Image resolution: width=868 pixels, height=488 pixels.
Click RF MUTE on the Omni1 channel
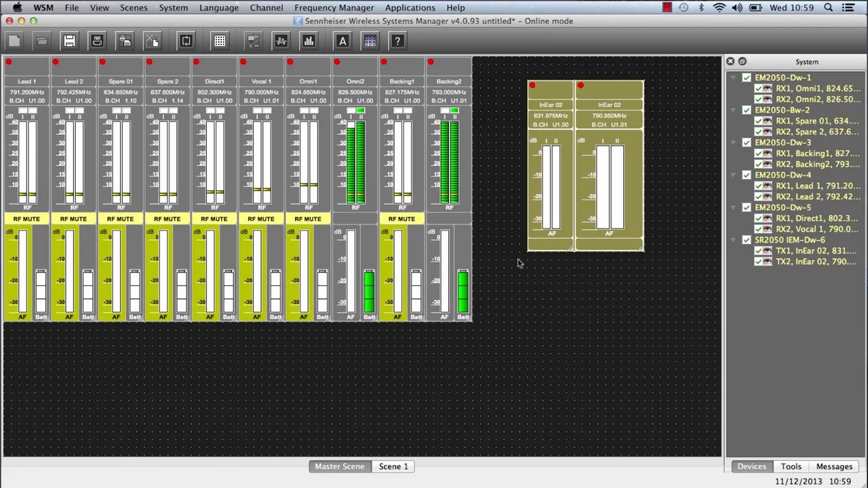click(x=308, y=219)
